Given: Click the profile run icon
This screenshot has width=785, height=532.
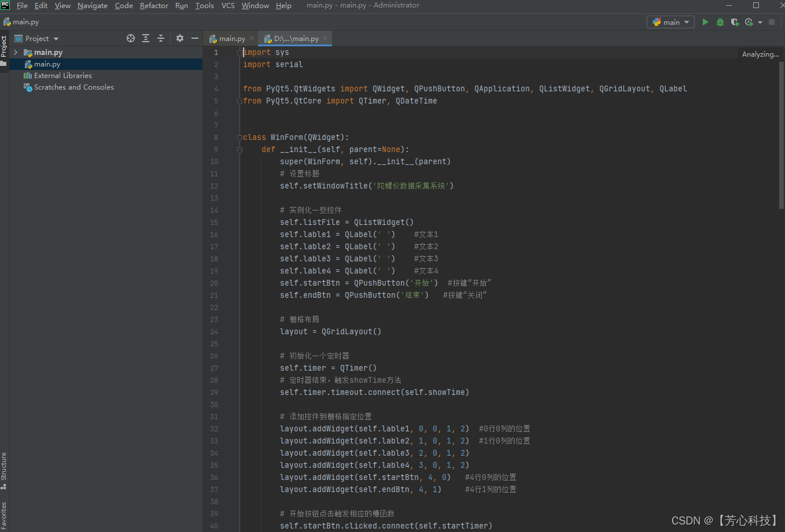Looking at the screenshot, I should (x=749, y=22).
